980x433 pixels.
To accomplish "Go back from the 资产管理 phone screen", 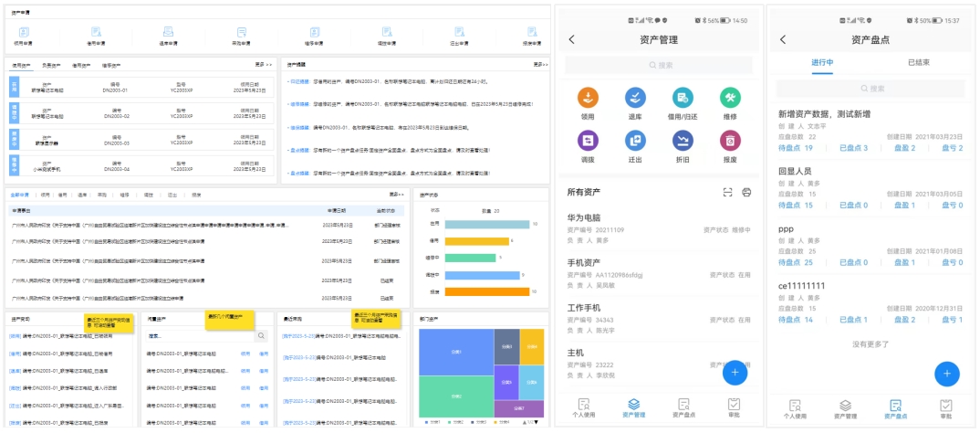I will tap(571, 39).
